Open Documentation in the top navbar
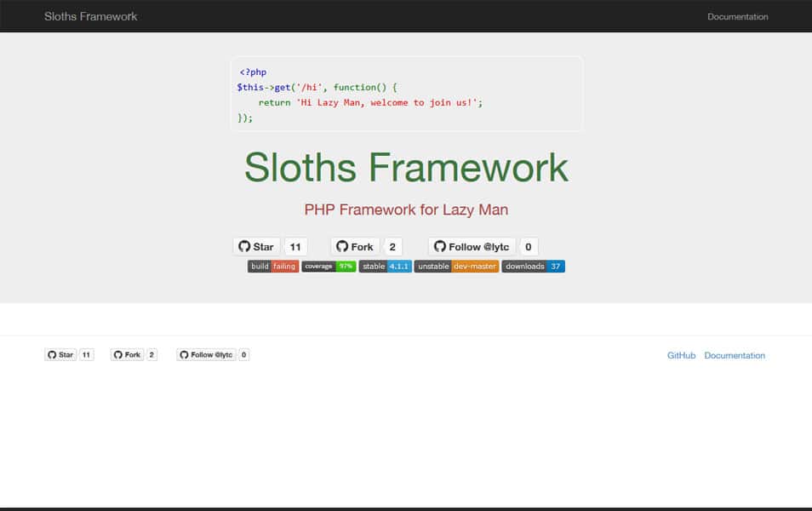 coord(737,16)
